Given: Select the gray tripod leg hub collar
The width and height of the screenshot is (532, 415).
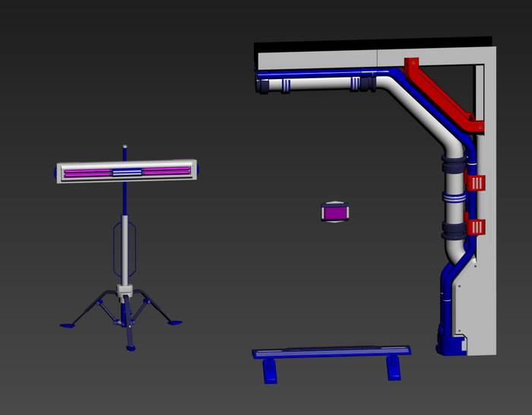Looking at the screenshot, I should click(x=125, y=291).
